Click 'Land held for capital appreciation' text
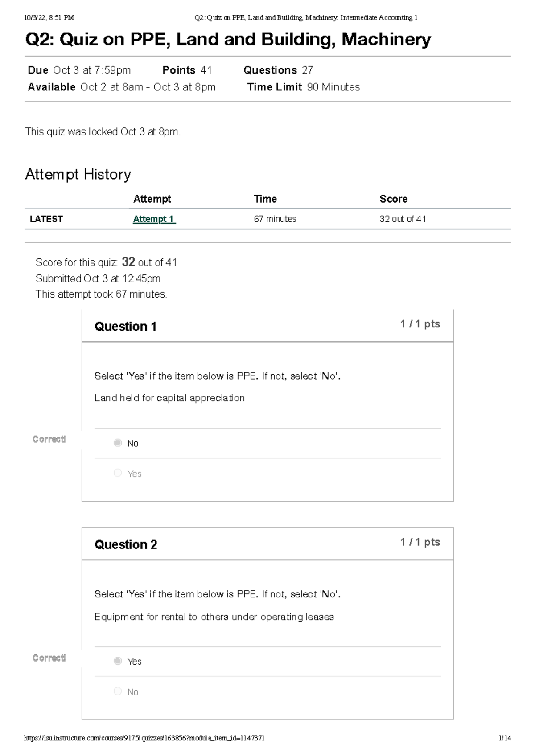535x756 pixels. tap(169, 398)
